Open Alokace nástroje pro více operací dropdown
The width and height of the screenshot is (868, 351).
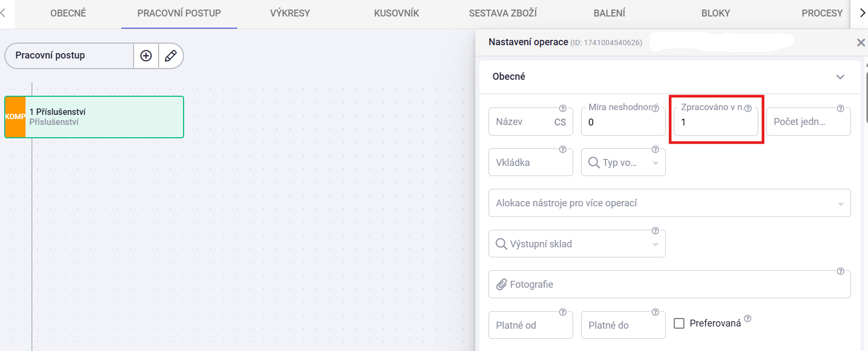pyautogui.click(x=669, y=203)
